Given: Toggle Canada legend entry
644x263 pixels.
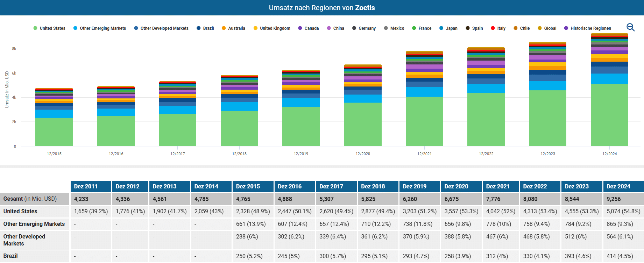Looking at the screenshot, I should (x=309, y=28).
